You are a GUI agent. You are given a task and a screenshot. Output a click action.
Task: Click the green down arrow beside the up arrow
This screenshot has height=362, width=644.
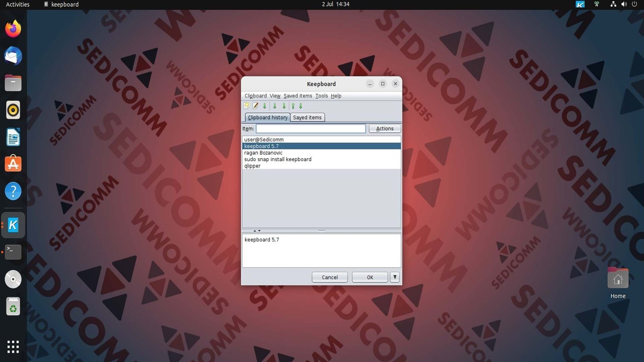pyautogui.click(x=301, y=106)
